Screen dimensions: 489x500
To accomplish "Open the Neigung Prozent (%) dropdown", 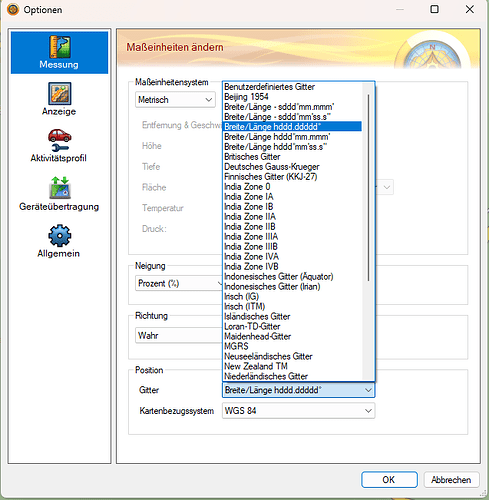I will click(179, 283).
